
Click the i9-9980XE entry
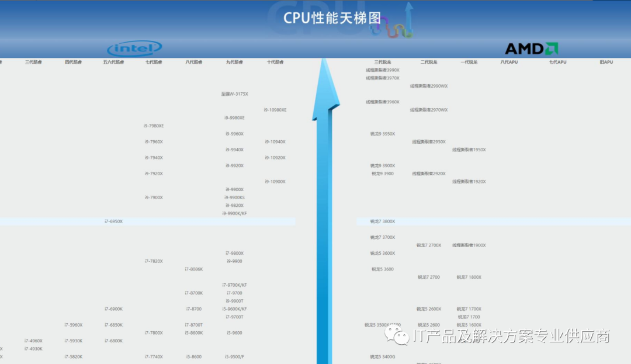(x=235, y=118)
